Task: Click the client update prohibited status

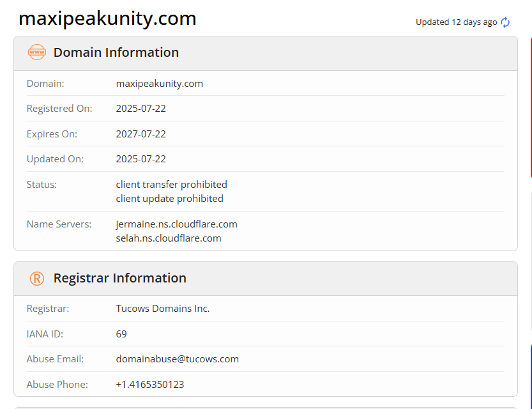Action: pos(169,199)
